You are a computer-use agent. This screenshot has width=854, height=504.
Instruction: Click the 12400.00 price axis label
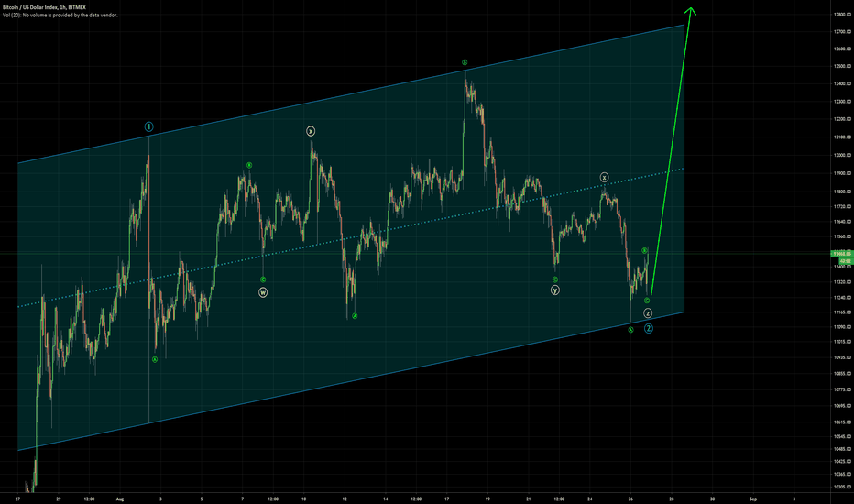[842, 84]
